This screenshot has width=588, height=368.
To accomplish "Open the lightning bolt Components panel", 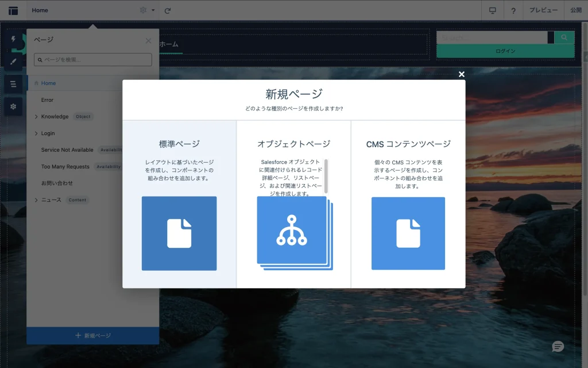I will click(13, 39).
